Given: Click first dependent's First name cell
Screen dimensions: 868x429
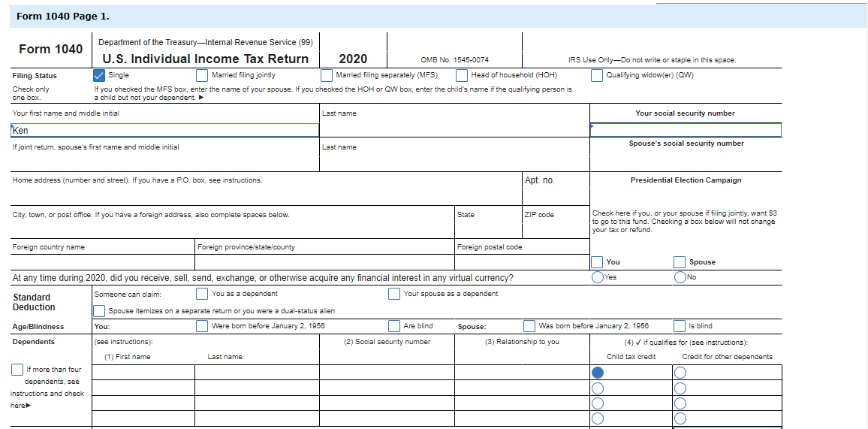Looking at the screenshot, I should click(143, 373).
